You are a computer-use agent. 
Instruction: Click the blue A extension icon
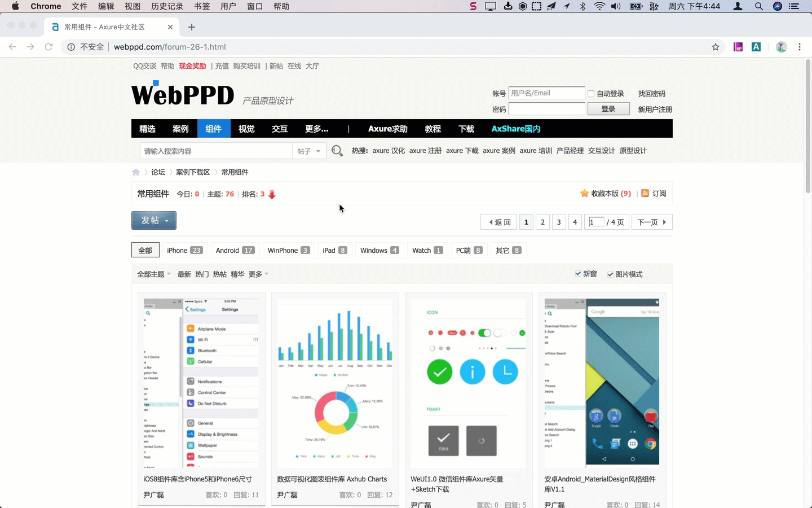click(x=756, y=47)
